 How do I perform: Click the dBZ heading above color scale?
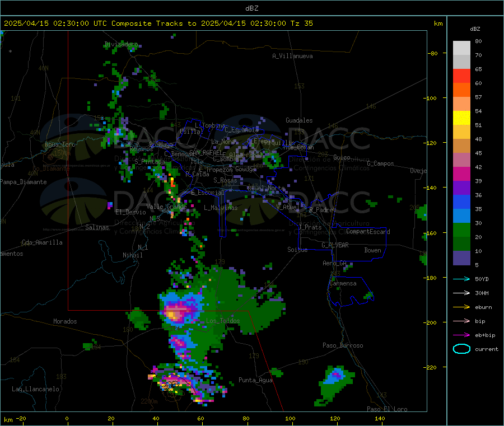475,29
